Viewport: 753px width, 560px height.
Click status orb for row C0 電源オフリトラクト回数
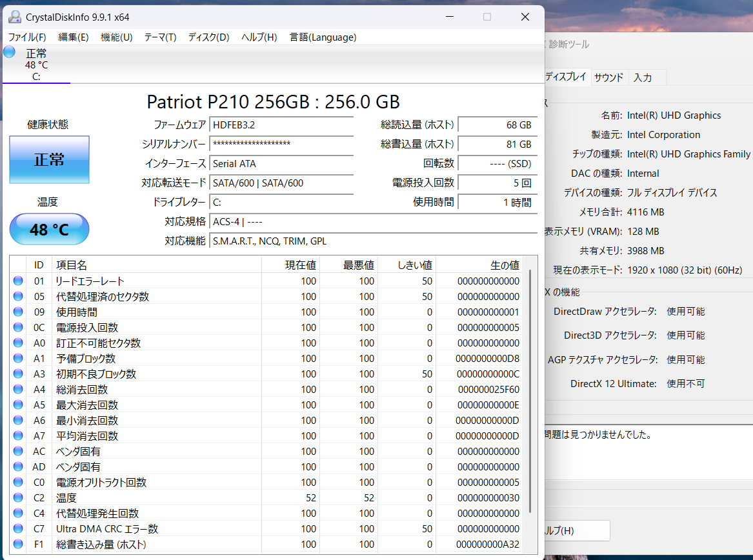coord(18,482)
